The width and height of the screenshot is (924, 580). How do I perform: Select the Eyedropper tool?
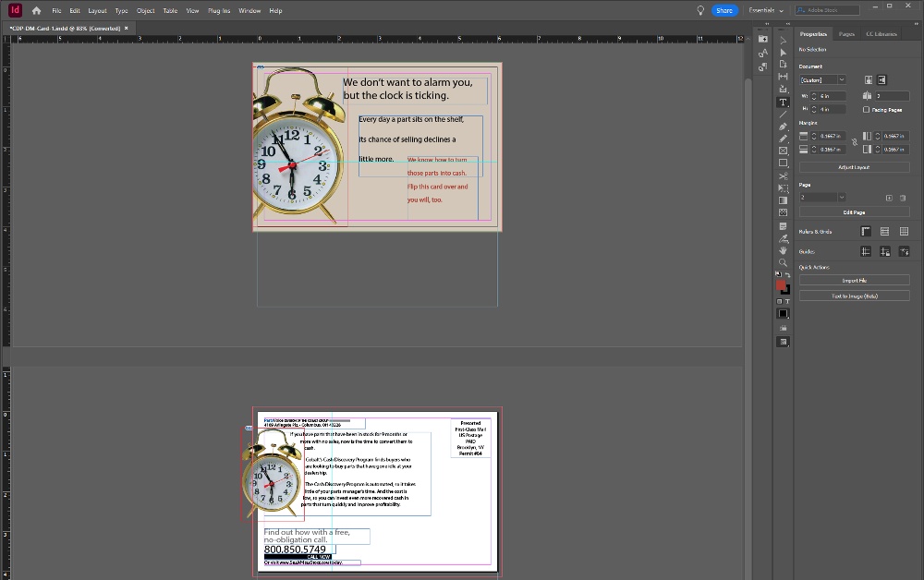[x=783, y=238]
